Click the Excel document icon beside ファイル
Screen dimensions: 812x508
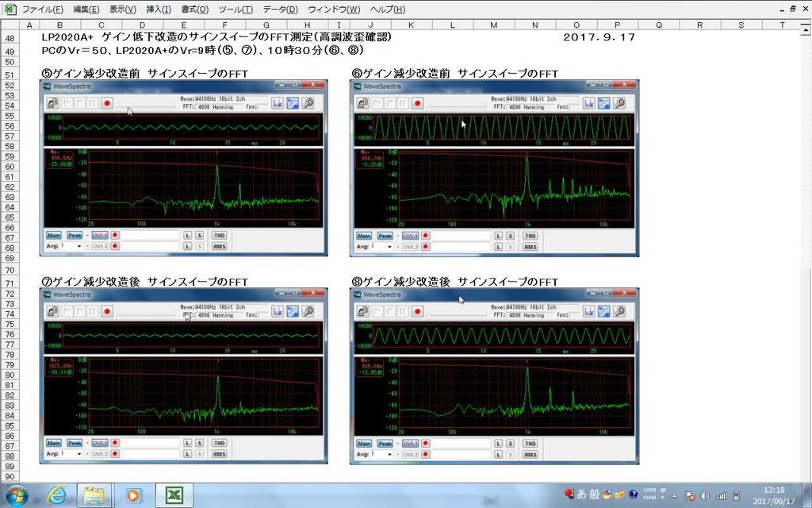[10, 10]
